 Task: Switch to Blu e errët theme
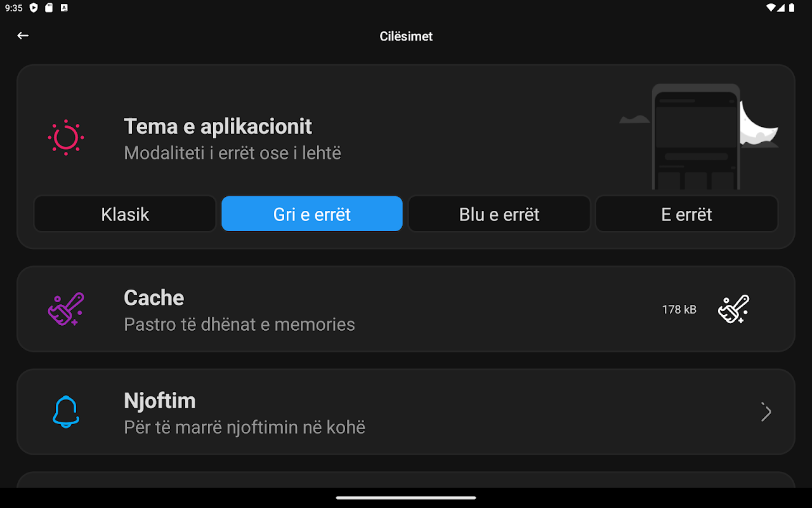click(x=499, y=214)
